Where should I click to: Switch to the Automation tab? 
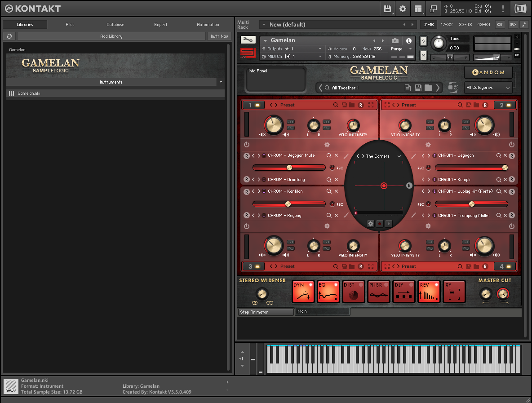[208, 24]
